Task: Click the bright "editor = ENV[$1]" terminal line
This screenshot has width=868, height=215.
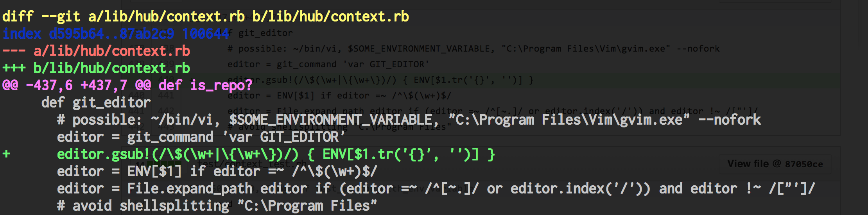Action: point(217,171)
